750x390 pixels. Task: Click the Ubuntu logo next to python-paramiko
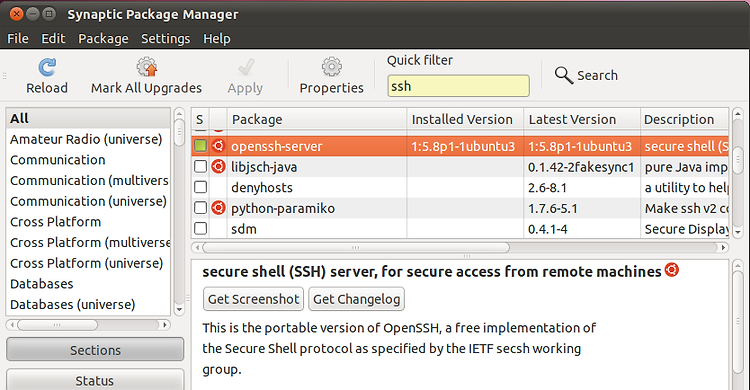point(218,208)
